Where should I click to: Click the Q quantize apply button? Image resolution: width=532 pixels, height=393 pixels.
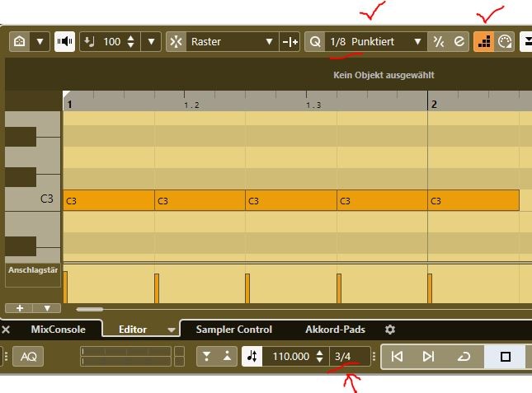point(314,41)
